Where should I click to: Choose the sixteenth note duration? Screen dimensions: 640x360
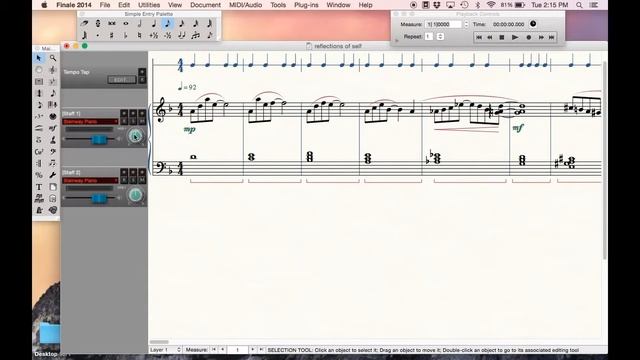tap(181, 24)
